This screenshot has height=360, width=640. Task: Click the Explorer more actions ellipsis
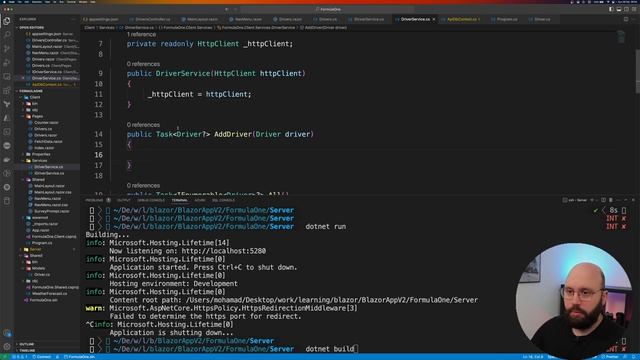pyautogui.click(x=73, y=19)
